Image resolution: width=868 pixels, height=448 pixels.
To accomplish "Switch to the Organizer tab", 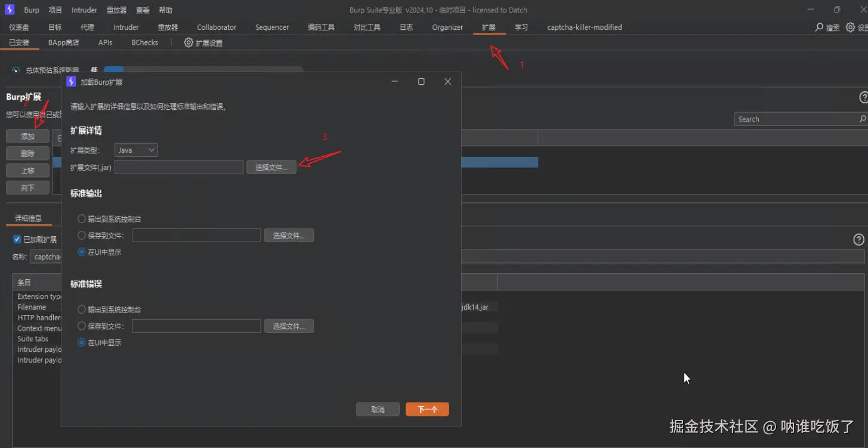I will tap(447, 27).
